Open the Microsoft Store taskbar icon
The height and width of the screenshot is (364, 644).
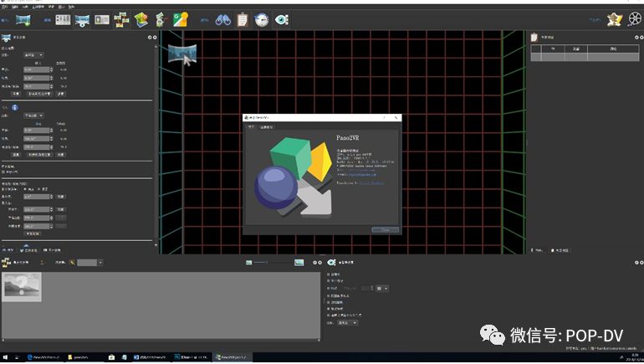(x=111, y=357)
